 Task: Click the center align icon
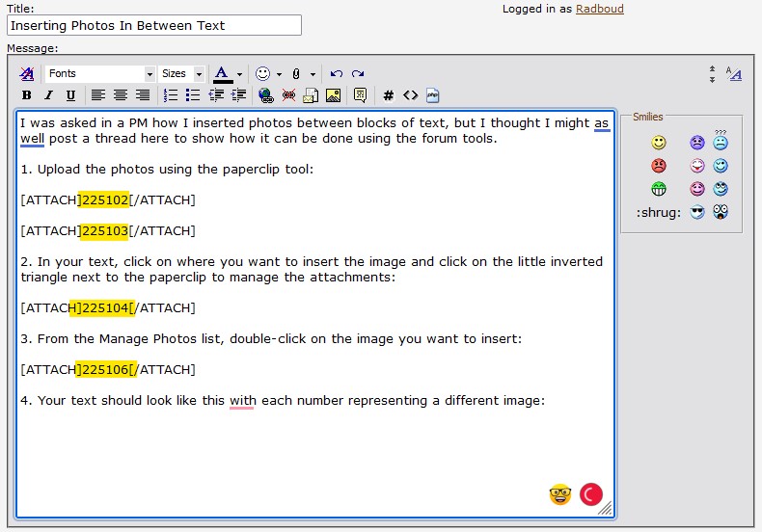pos(121,95)
